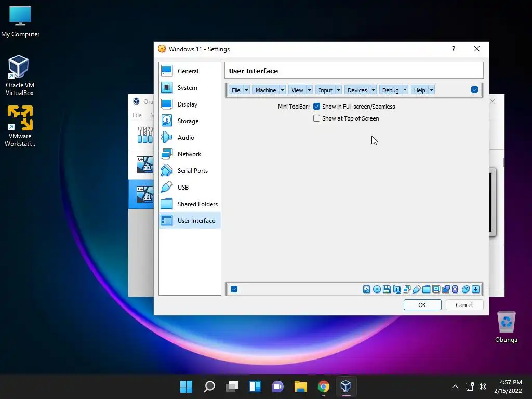
Task: Launch Google Chrome from the taskbar
Action: 323,387
